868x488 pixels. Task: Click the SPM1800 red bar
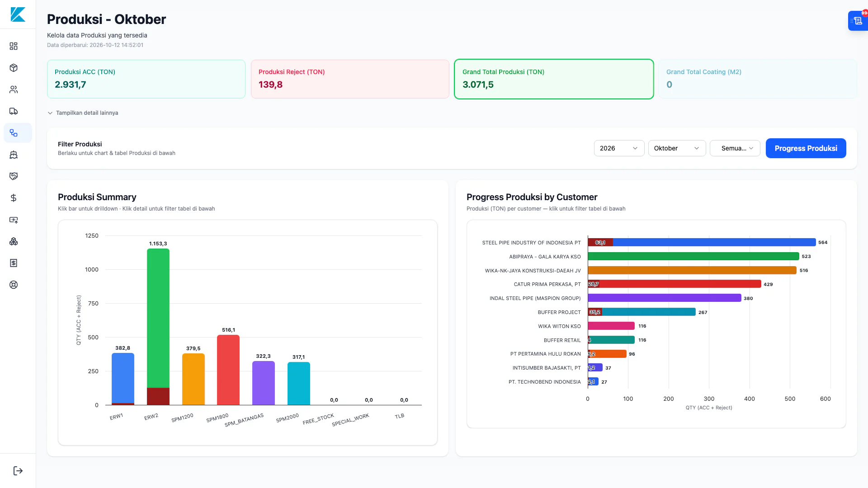tap(228, 370)
